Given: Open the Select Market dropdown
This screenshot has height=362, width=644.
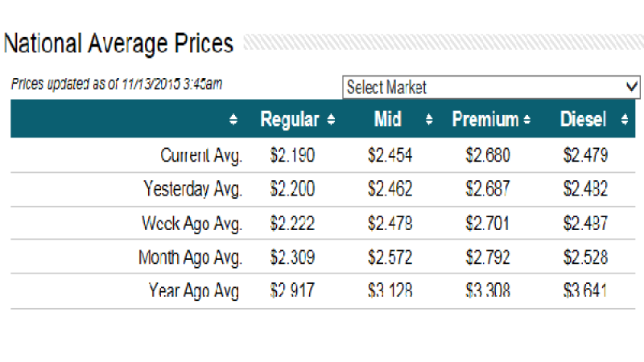Looking at the screenshot, I should 491,87.
